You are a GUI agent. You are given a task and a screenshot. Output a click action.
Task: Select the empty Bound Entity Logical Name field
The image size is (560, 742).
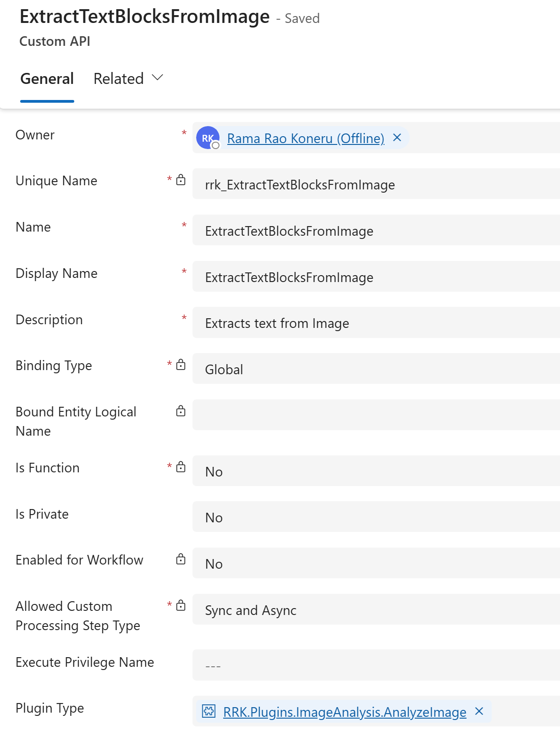376,415
